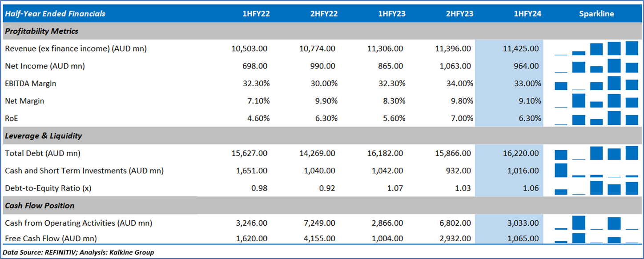The image size is (644, 259).
Task: Click the Total Debt sparkline chart
Action: (596, 153)
